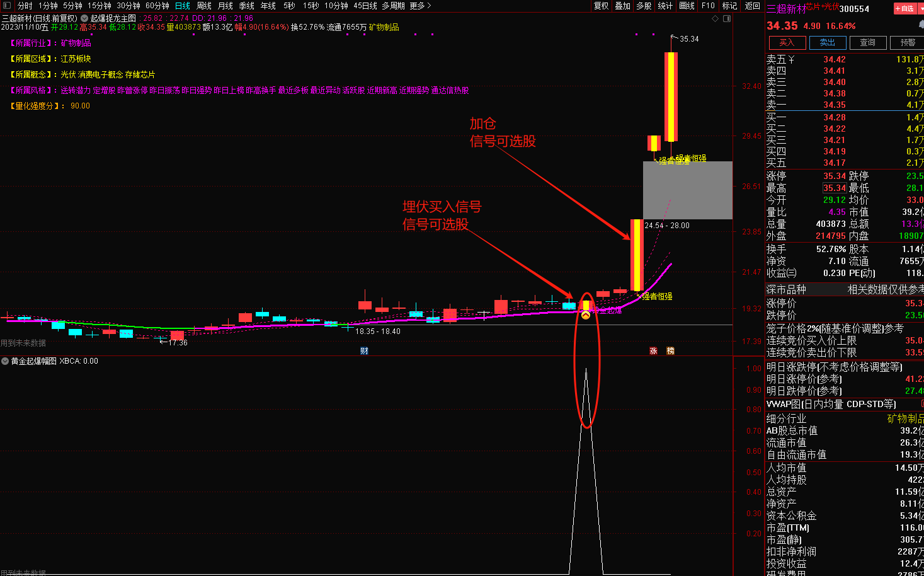
Task: Select the 日线 daily period
Action: click(183, 6)
